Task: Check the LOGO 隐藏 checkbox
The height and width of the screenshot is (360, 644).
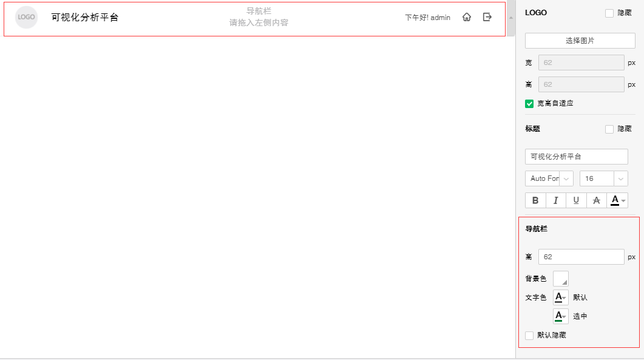Action: click(609, 13)
